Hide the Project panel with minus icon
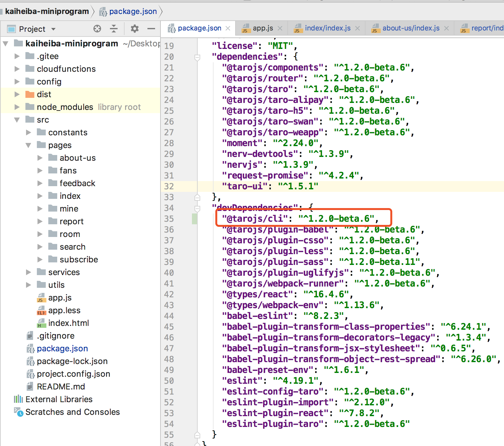Image resolution: width=504 pixels, height=446 pixels. click(x=151, y=29)
